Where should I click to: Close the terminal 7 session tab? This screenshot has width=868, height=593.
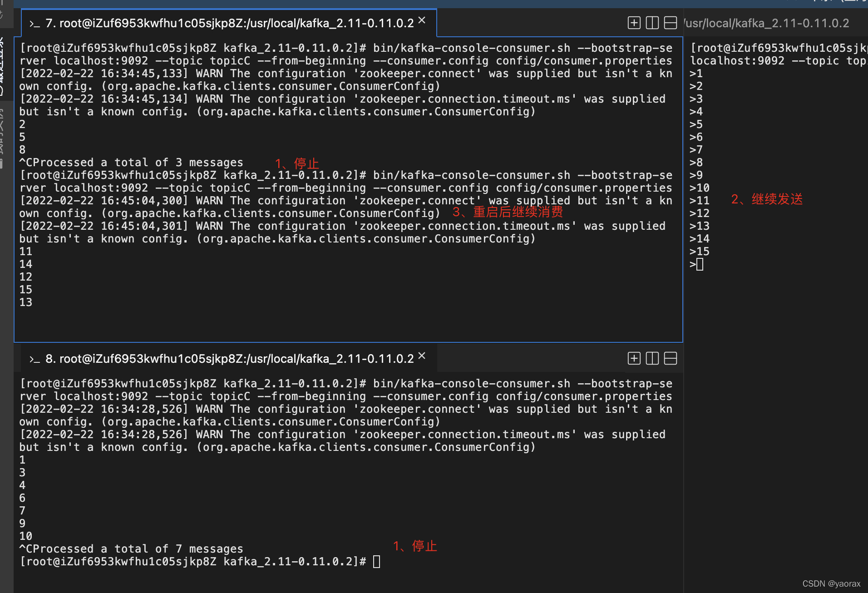coord(421,20)
